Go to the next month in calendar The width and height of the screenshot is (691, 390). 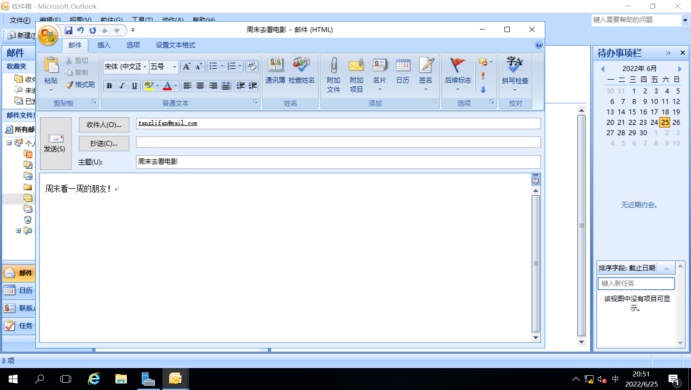click(x=680, y=69)
